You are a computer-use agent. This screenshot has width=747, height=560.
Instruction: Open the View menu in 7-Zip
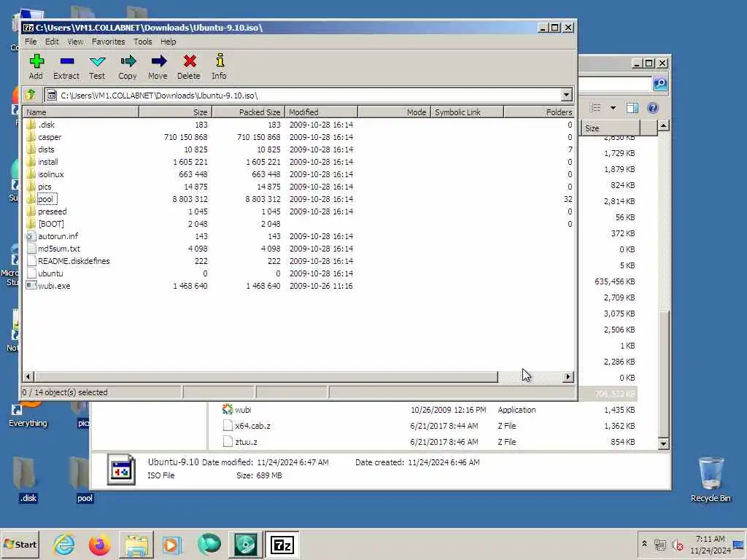coord(75,42)
